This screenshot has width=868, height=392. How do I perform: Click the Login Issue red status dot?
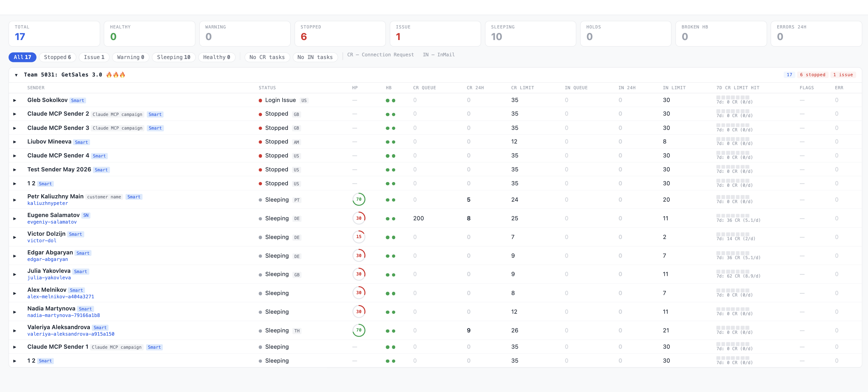(x=260, y=101)
